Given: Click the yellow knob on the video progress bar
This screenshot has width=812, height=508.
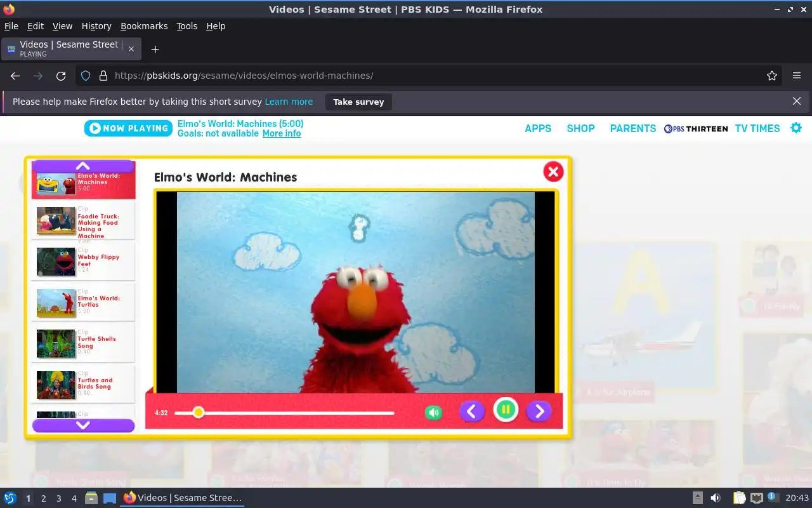Looking at the screenshot, I should [x=199, y=413].
